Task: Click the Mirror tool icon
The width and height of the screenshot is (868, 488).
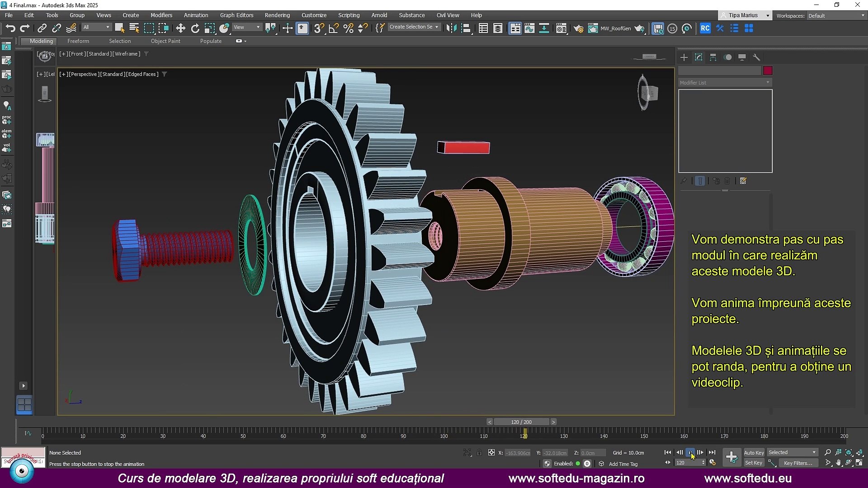Action: (451, 28)
